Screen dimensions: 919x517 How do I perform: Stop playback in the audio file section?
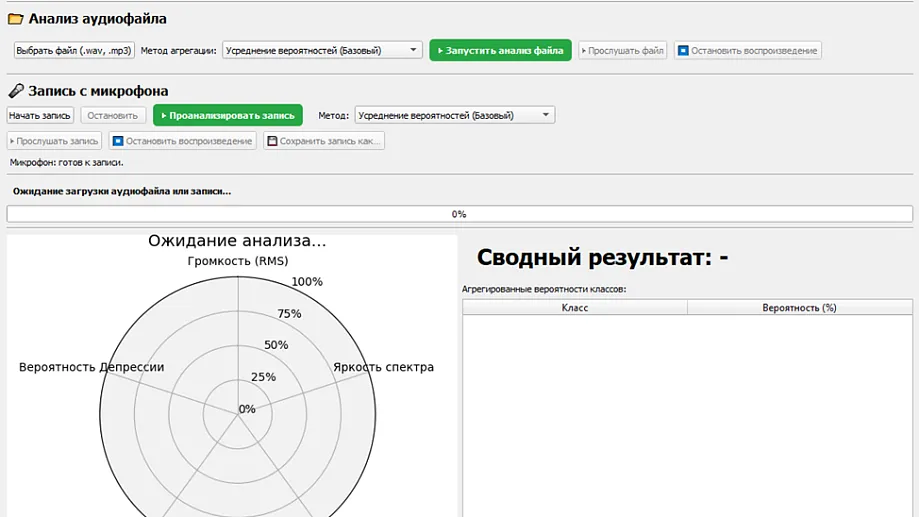point(747,50)
